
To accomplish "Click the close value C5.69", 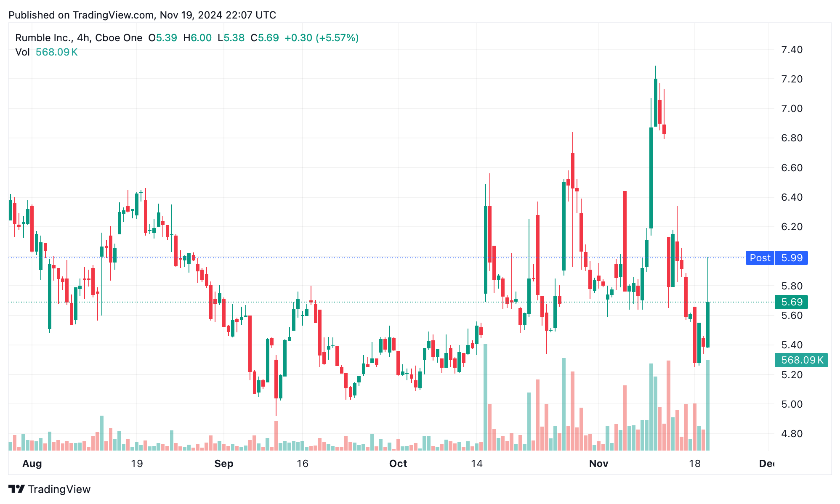I will [x=265, y=38].
